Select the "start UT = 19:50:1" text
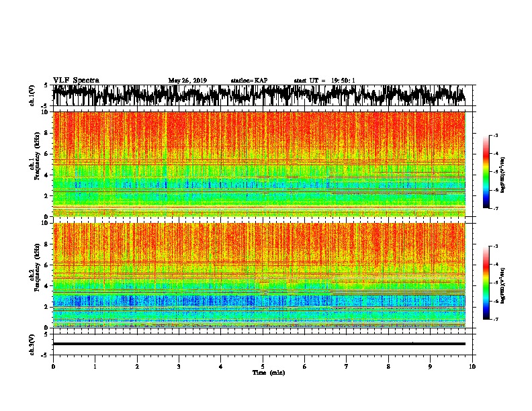532x411 pixels. pos(324,81)
